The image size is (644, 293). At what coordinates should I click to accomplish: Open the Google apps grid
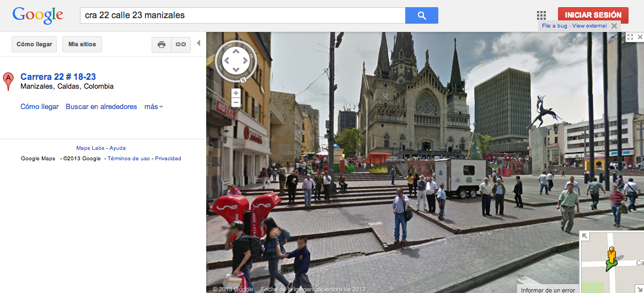541,15
